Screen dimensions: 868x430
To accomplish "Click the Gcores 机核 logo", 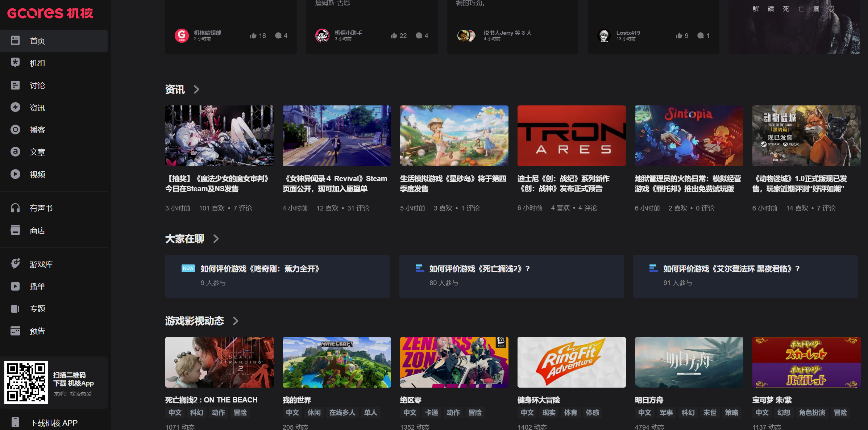I will 50,13.
